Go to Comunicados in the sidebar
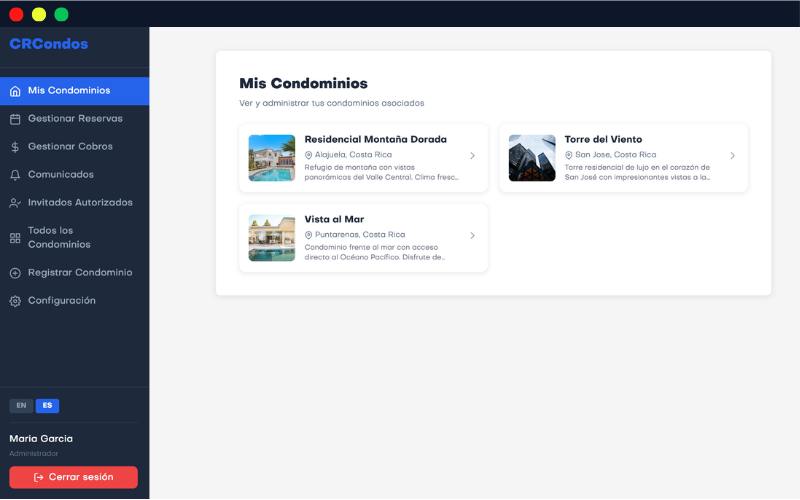 click(x=74, y=175)
